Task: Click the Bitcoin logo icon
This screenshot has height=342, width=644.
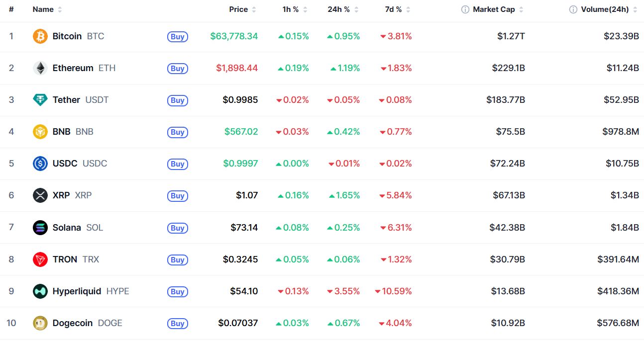Action: tap(40, 36)
